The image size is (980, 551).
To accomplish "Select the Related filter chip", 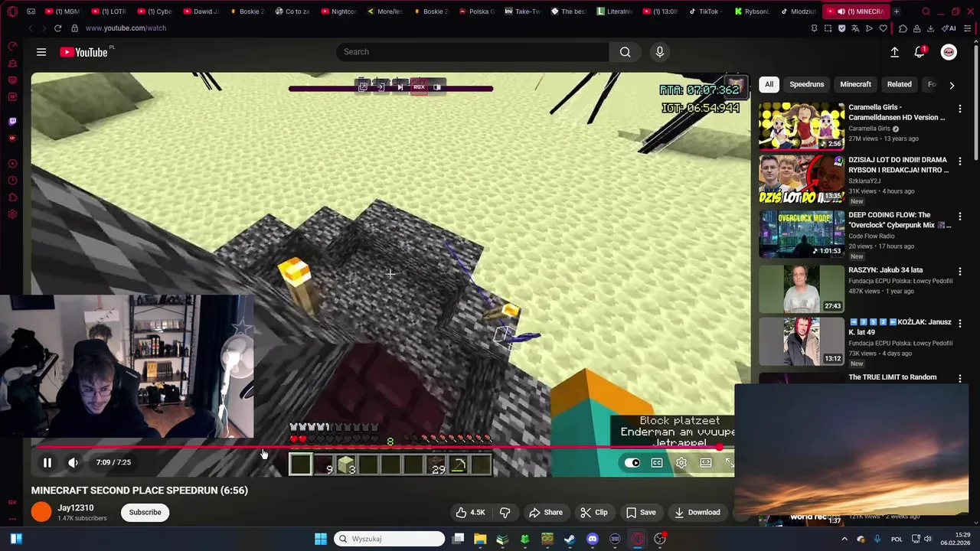I will [899, 84].
